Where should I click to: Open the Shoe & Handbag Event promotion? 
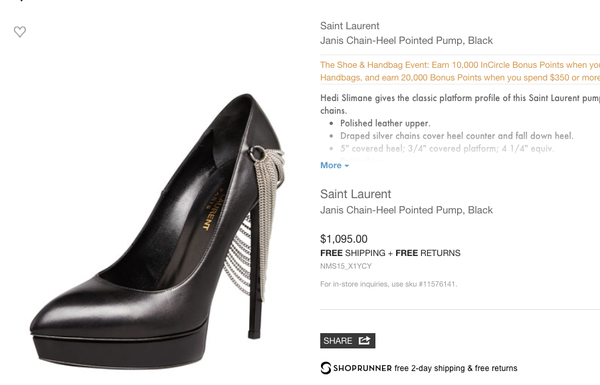point(460,71)
